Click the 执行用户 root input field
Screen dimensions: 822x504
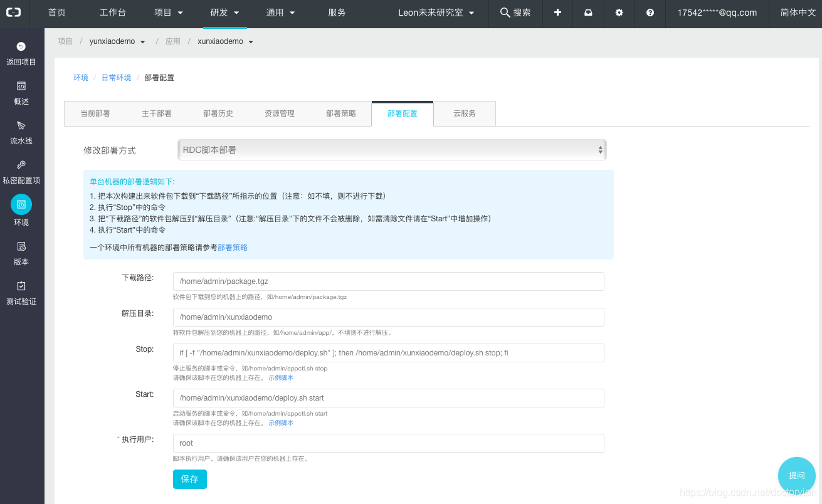click(388, 443)
